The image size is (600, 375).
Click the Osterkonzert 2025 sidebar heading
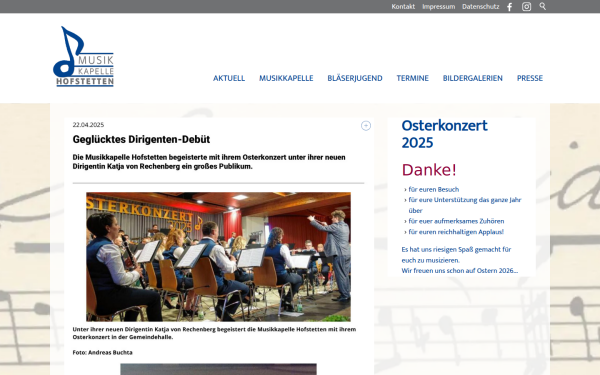[x=444, y=134]
